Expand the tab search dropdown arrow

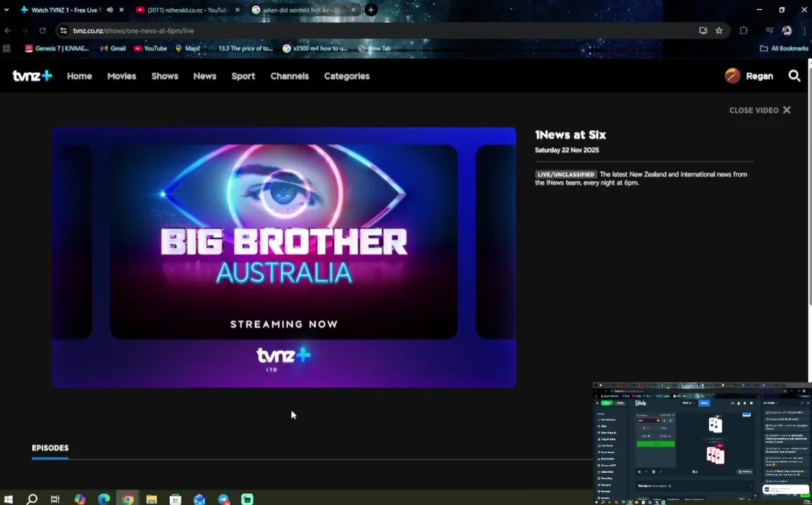point(6,10)
